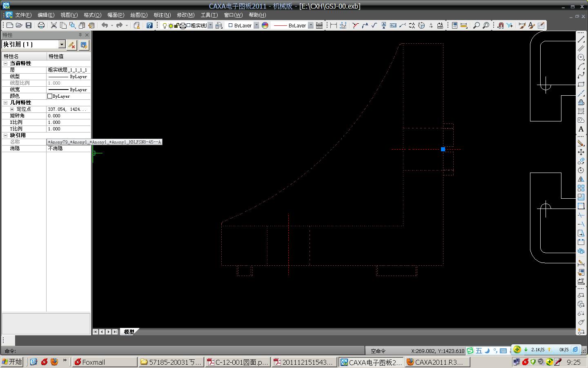Collapse the 当前特性 property group
The image size is (588, 368).
click(6, 63)
